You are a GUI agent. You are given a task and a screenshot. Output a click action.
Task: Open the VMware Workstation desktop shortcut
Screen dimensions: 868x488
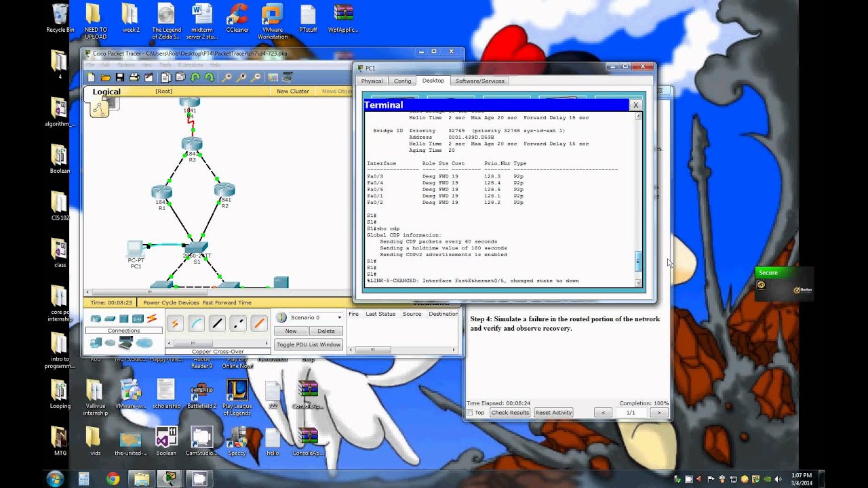(273, 22)
